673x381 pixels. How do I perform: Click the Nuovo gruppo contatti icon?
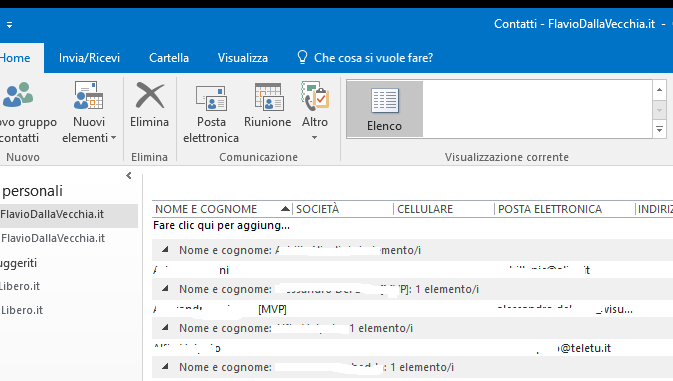[x=18, y=95]
